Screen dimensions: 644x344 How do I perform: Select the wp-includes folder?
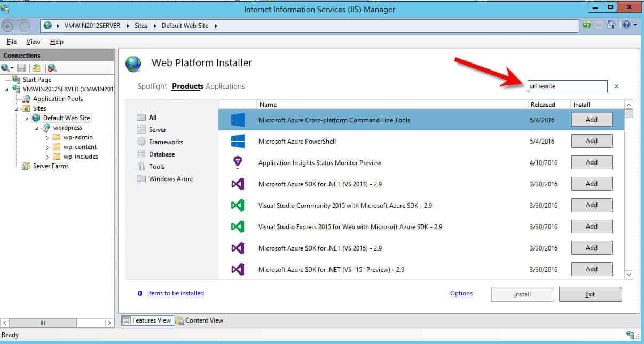81,157
